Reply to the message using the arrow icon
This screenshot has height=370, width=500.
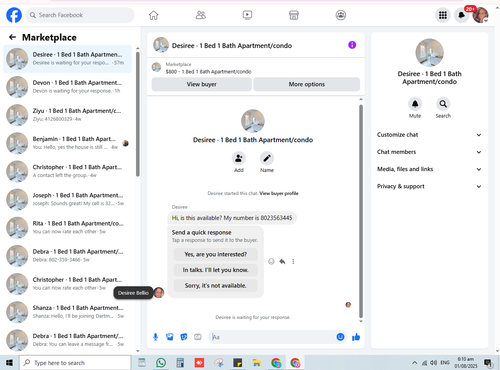click(282, 262)
